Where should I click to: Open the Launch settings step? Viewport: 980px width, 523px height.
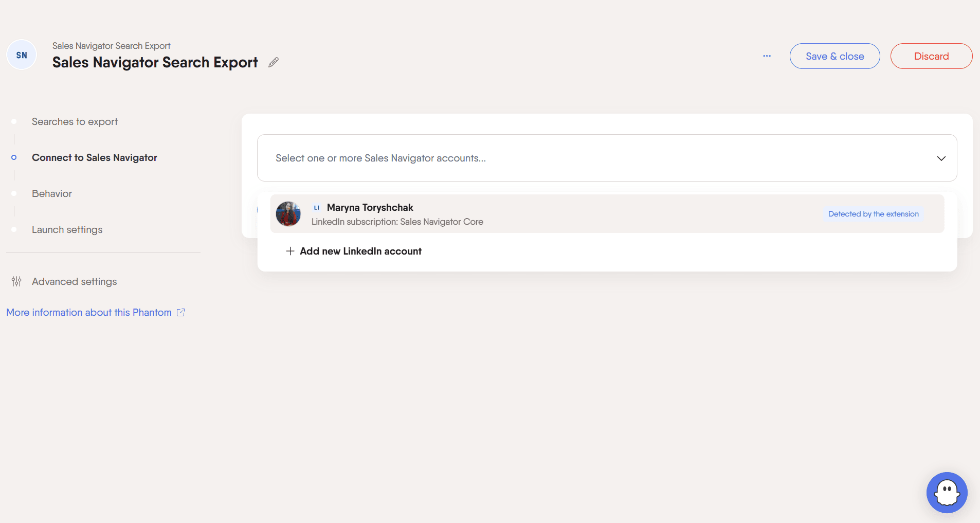(x=67, y=230)
